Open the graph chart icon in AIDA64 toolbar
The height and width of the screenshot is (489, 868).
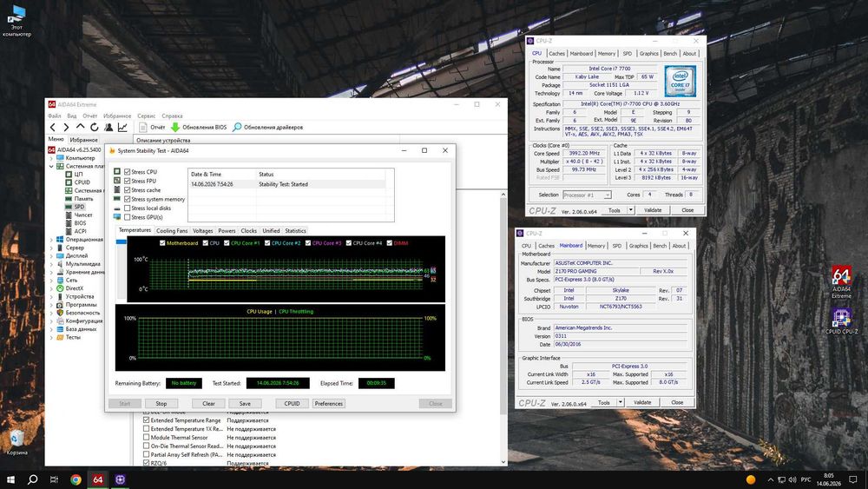[122, 128]
